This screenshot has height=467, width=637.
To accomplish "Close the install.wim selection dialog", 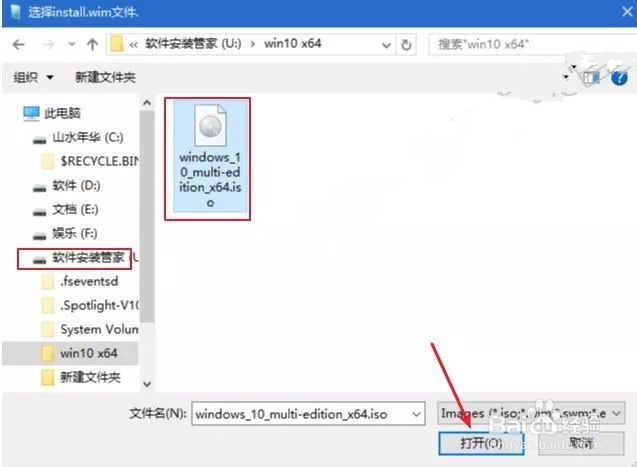I will tap(627, 12).
